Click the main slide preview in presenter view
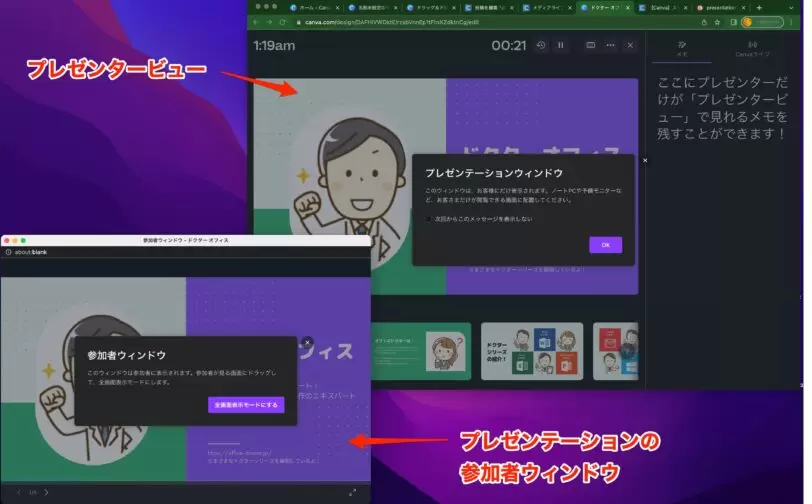Viewport: 812px width, 504px height. pyautogui.click(x=446, y=186)
